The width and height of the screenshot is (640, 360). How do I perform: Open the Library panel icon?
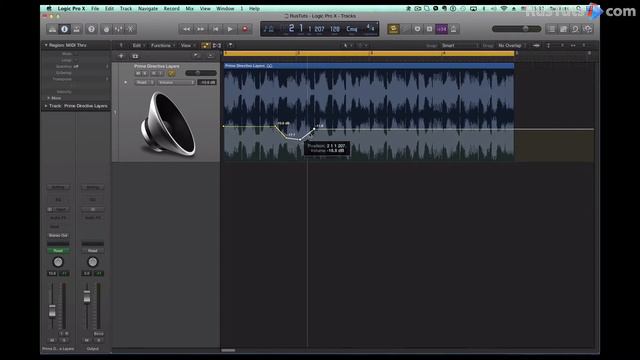pyautogui.click(x=52, y=29)
